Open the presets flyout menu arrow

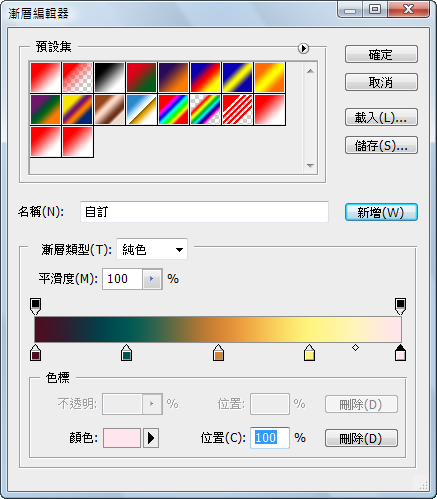tap(303, 49)
